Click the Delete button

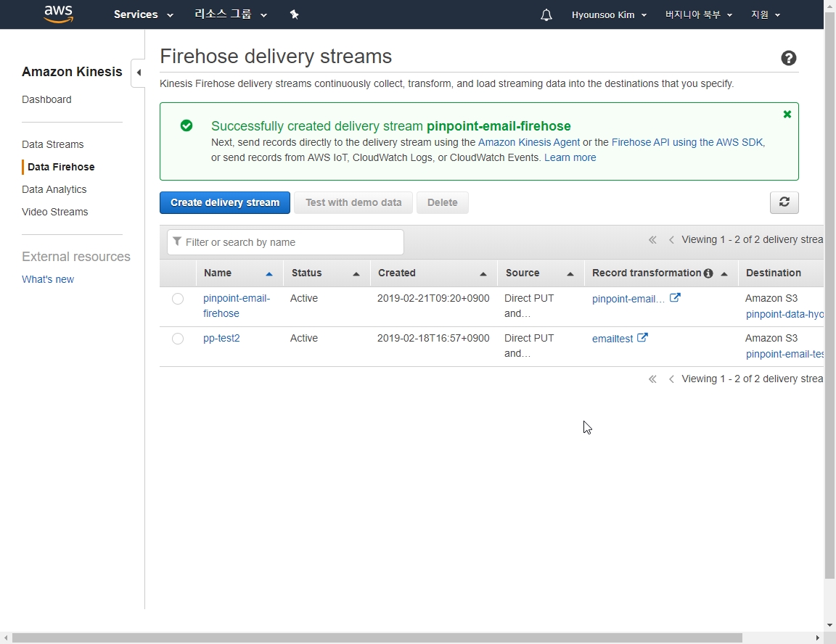coord(443,202)
